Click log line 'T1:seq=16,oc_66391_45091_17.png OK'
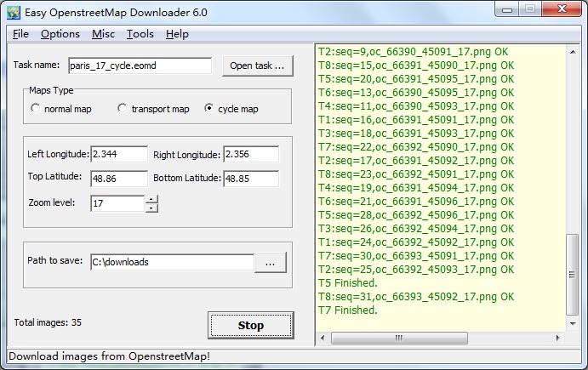 (416, 120)
